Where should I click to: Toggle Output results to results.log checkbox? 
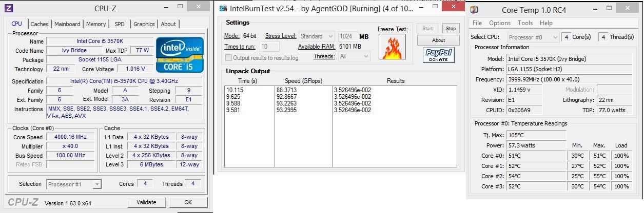pyautogui.click(x=228, y=58)
